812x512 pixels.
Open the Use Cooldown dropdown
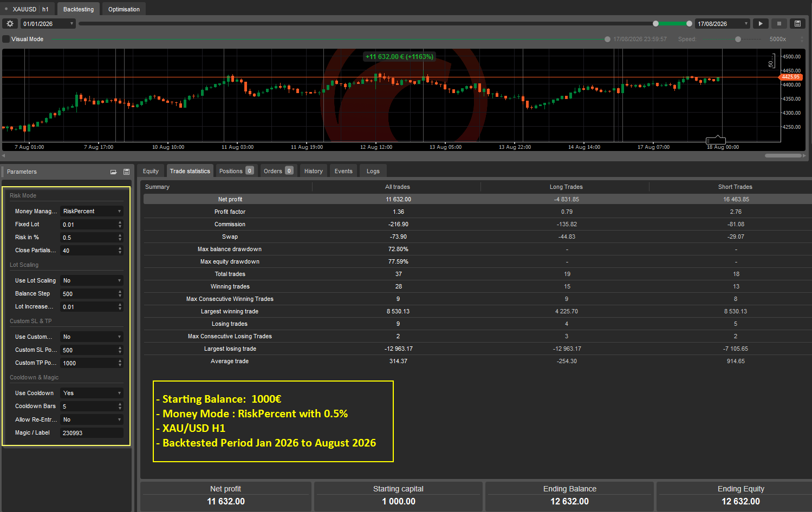[92, 393]
